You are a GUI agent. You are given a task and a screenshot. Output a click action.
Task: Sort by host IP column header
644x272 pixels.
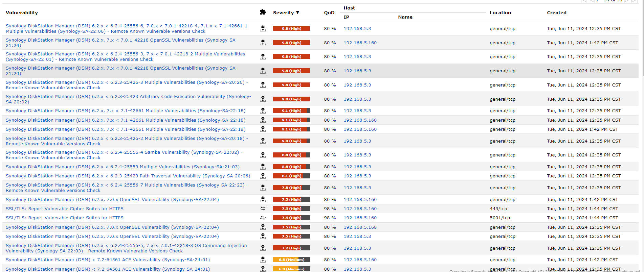tap(346, 17)
